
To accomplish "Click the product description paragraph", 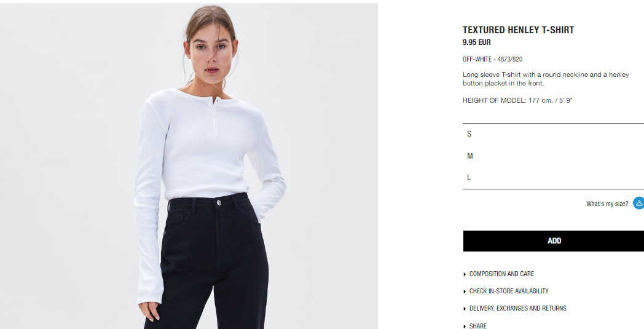I will tap(546, 79).
